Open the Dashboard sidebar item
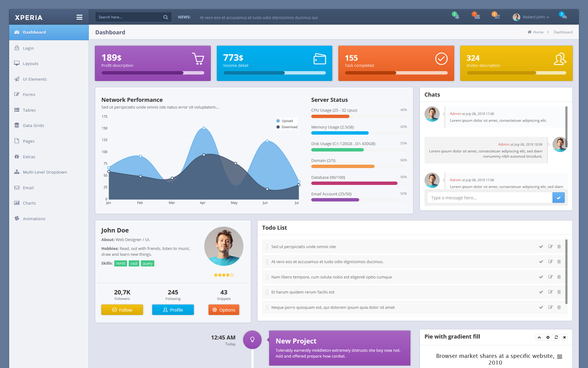The width and height of the screenshot is (588, 368). (x=49, y=32)
